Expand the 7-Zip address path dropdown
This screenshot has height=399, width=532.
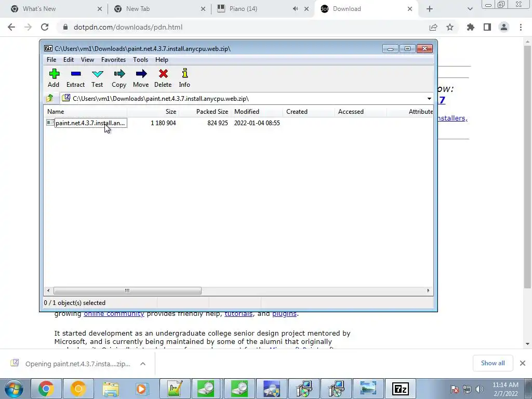pos(429,99)
